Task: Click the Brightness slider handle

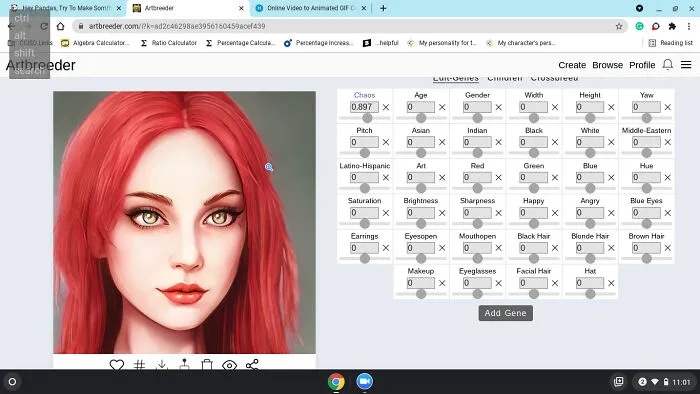Action: (x=421, y=224)
